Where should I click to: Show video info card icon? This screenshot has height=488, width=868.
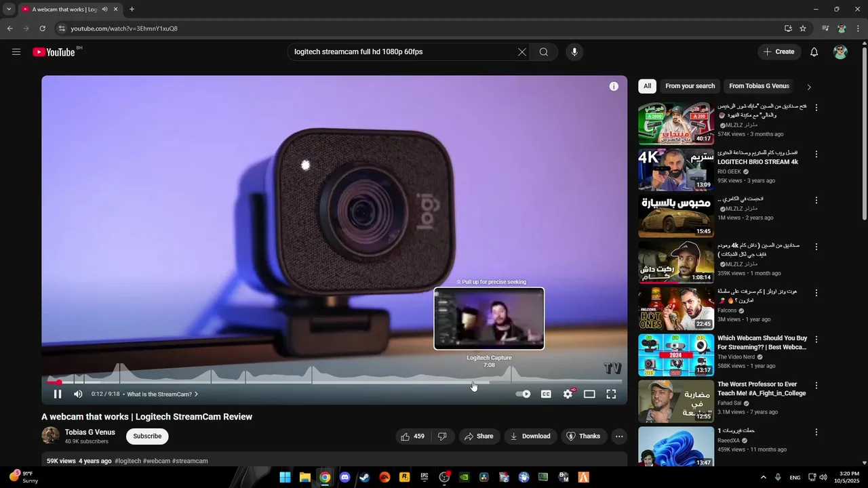[614, 86]
